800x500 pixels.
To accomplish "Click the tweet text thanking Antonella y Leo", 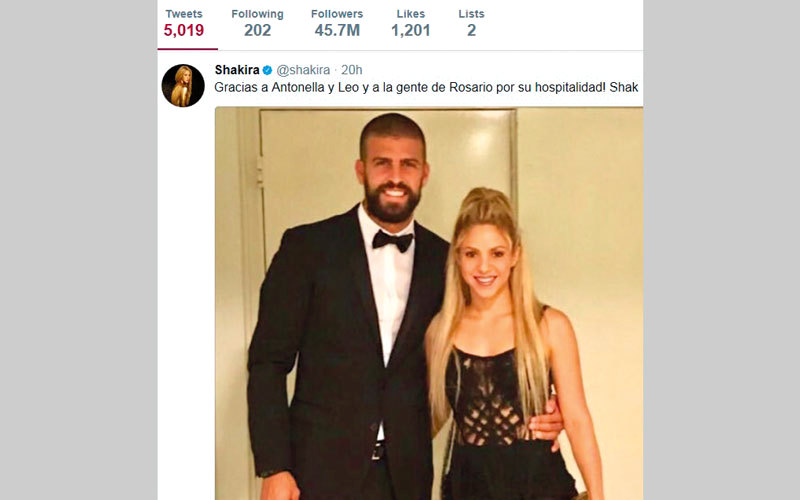I will (400, 88).
